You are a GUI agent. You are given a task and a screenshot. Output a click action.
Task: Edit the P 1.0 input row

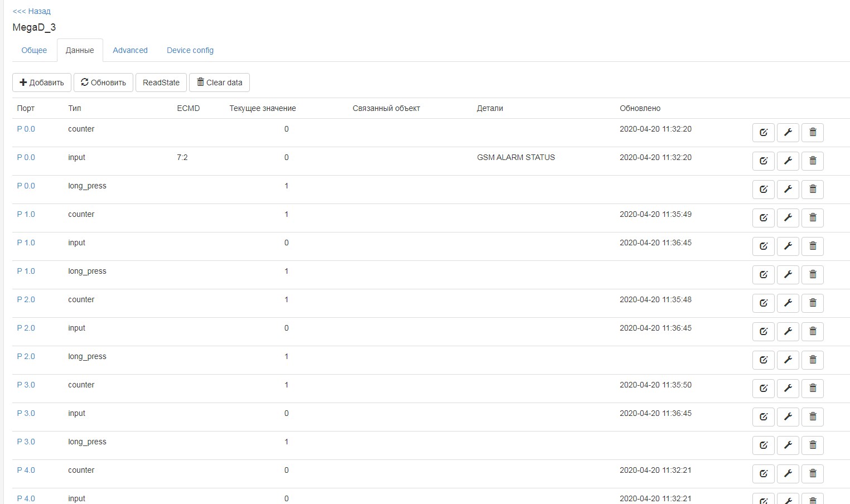click(x=763, y=246)
